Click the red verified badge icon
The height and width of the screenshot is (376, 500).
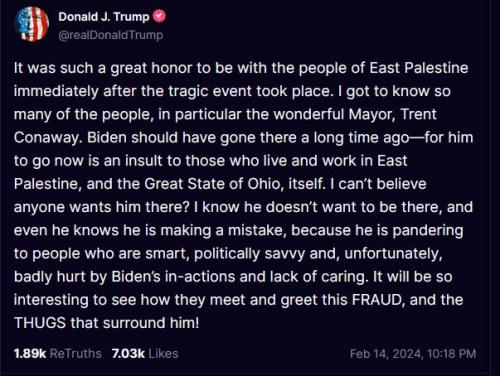coord(159,16)
